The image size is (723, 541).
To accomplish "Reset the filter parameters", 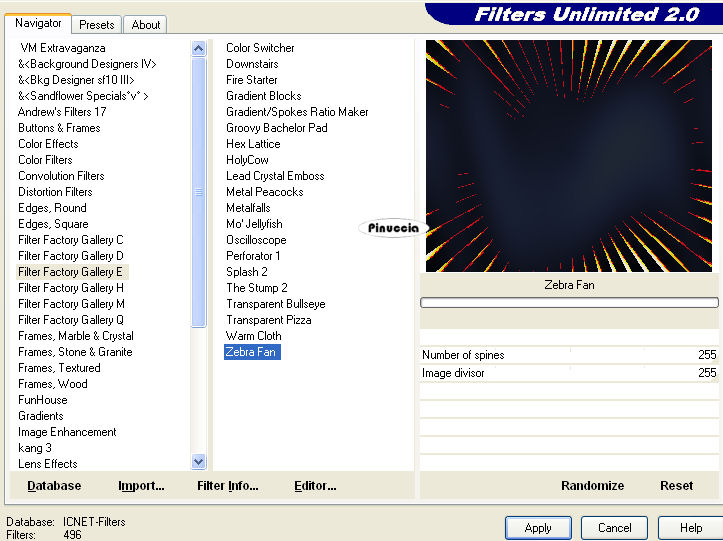I will point(676,486).
